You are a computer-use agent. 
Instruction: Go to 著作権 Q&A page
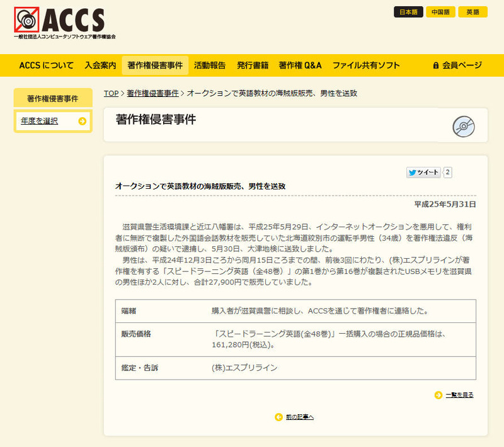pos(301,65)
